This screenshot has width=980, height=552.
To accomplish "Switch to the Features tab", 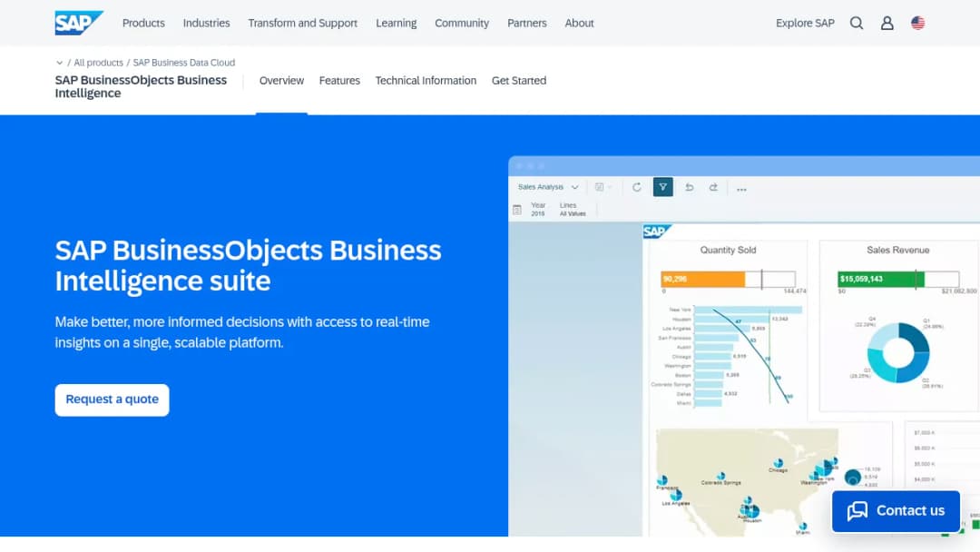I will [x=339, y=81].
